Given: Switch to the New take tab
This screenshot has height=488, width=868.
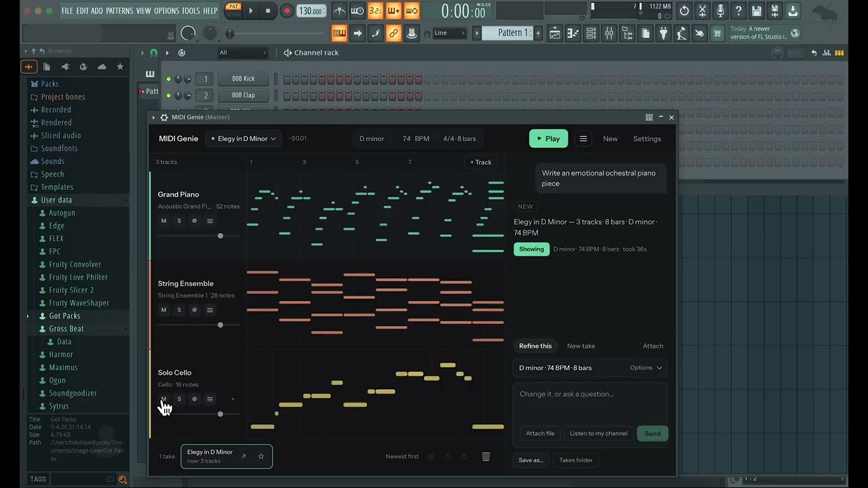Looking at the screenshot, I should click(x=581, y=346).
